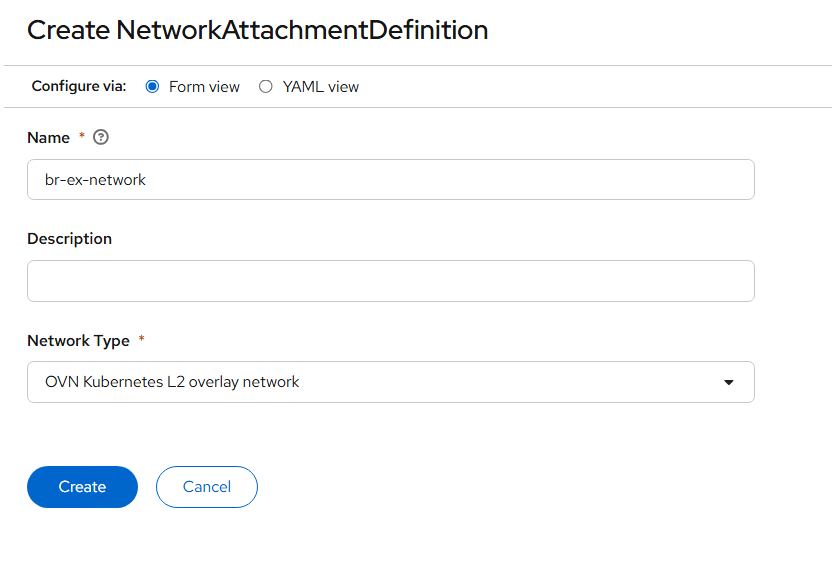The height and width of the screenshot is (561, 832).
Task: Click the "Form view" label text
Action: 204,87
